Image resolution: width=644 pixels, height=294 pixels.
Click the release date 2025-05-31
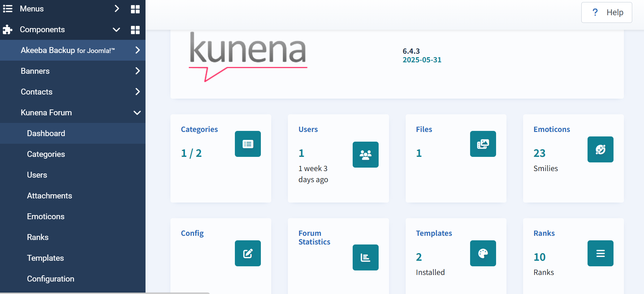click(422, 60)
